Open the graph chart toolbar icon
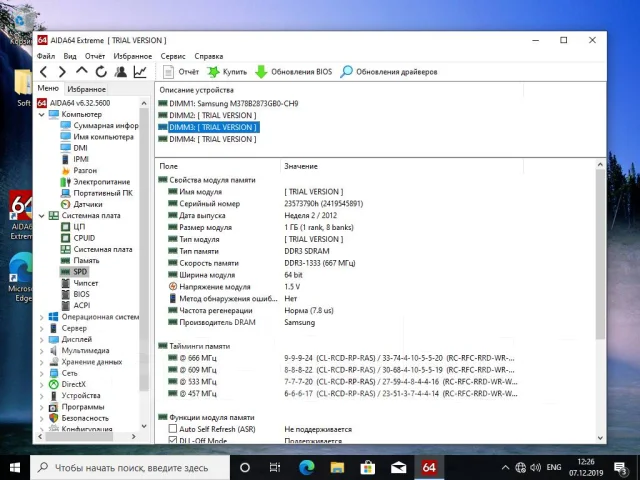This screenshot has height=480, width=640. pyautogui.click(x=140, y=72)
